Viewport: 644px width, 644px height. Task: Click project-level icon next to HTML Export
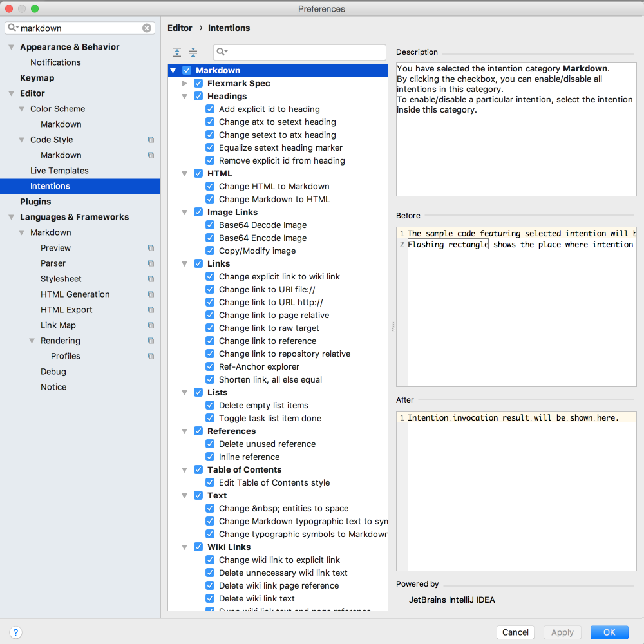pyautogui.click(x=151, y=310)
